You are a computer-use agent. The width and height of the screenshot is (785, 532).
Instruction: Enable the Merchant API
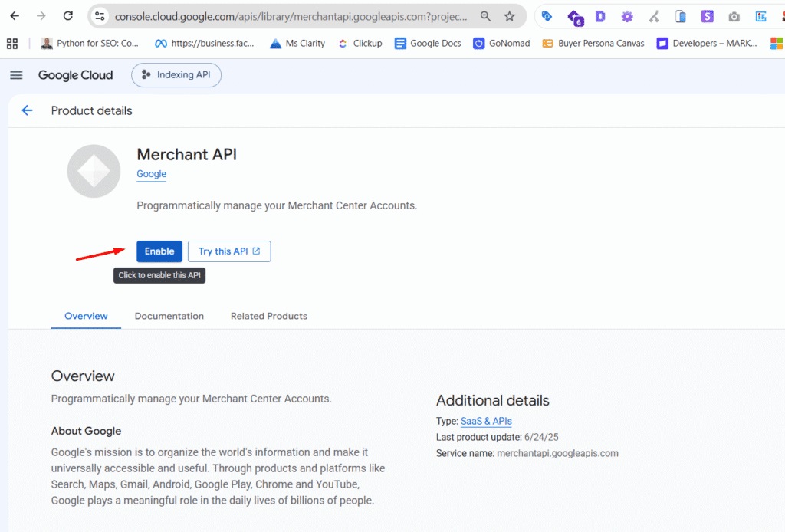coord(159,251)
